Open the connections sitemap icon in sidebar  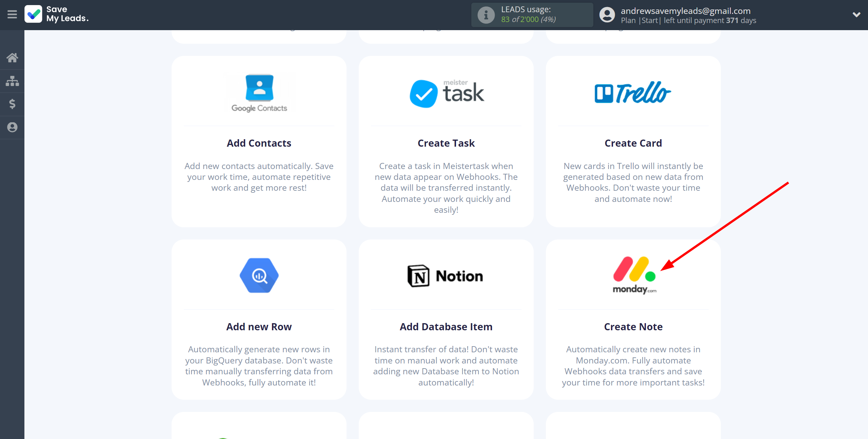(12, 81)
